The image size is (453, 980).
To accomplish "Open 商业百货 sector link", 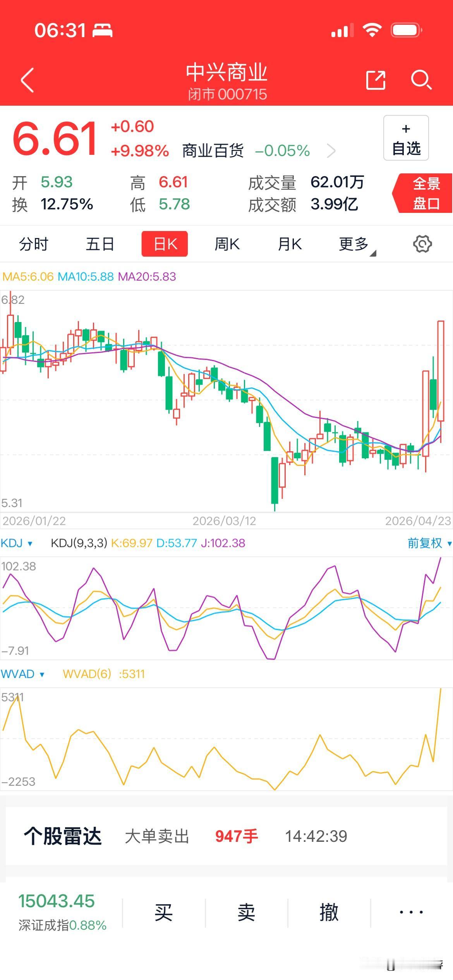I will coord(213,151).
